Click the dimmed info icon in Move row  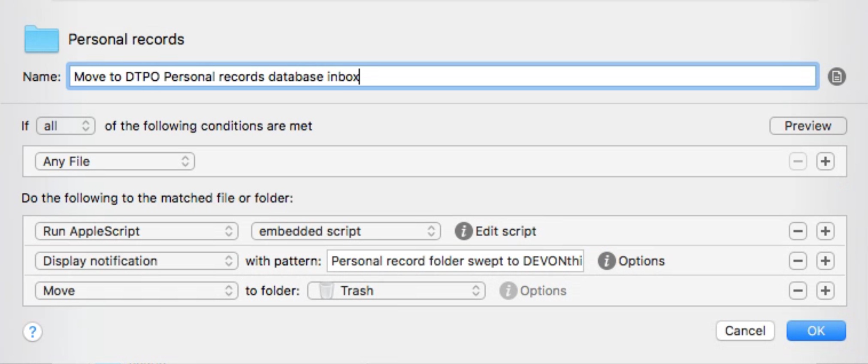click(508, 291)
